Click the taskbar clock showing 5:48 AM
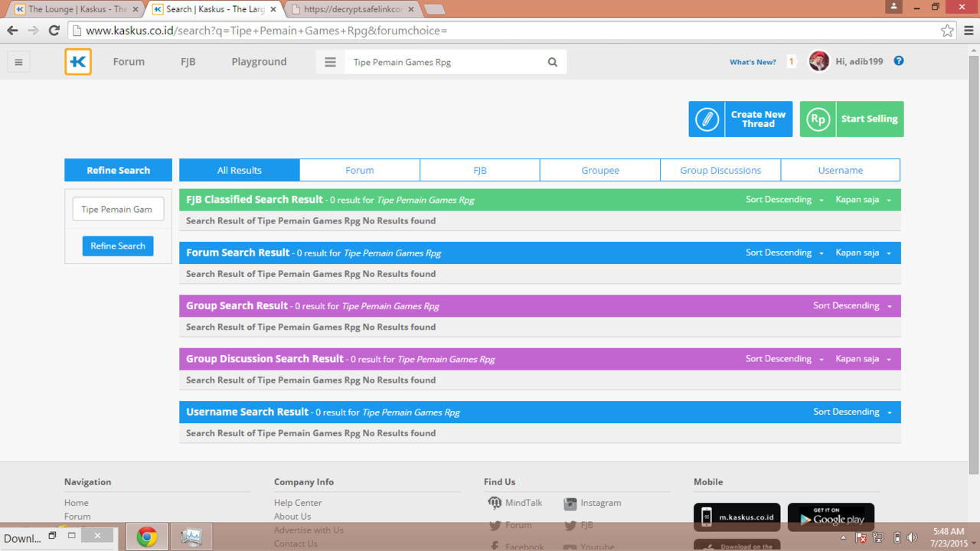The image size is (980, 551). 949,537
